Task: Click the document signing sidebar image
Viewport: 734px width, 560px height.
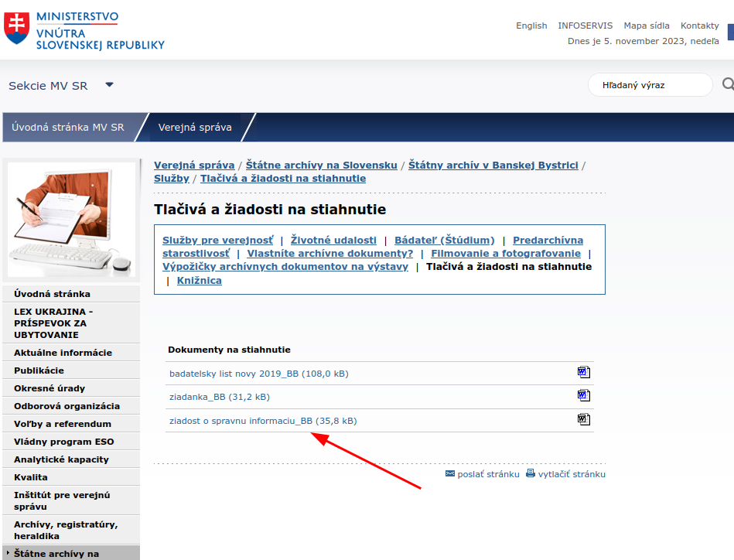Action: (x=71, y=220)
